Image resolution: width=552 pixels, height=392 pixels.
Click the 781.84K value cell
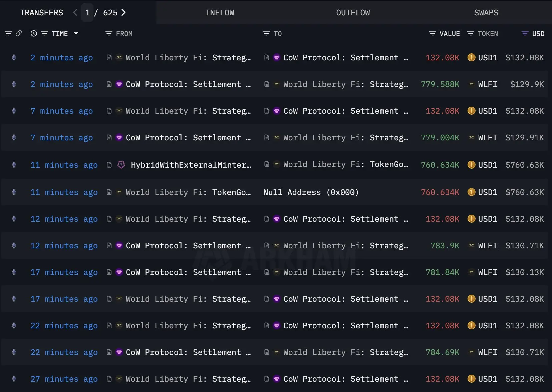point(443,272)
